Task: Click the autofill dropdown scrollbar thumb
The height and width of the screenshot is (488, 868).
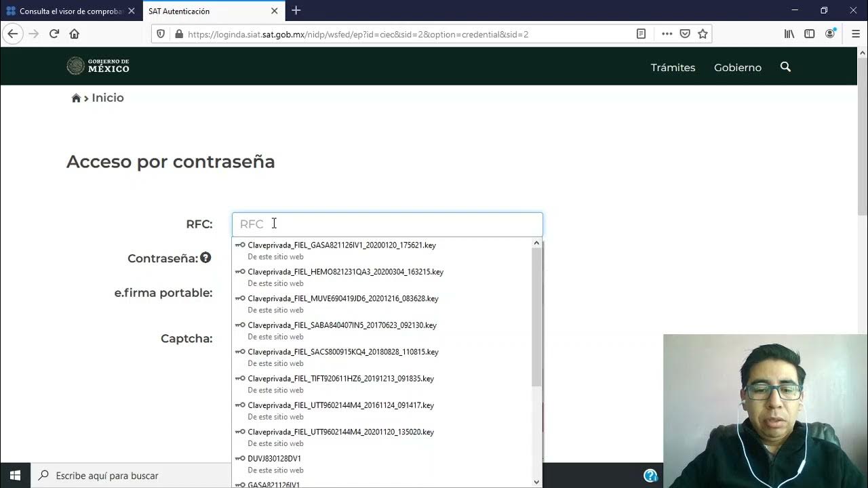Action: [536, 317]
